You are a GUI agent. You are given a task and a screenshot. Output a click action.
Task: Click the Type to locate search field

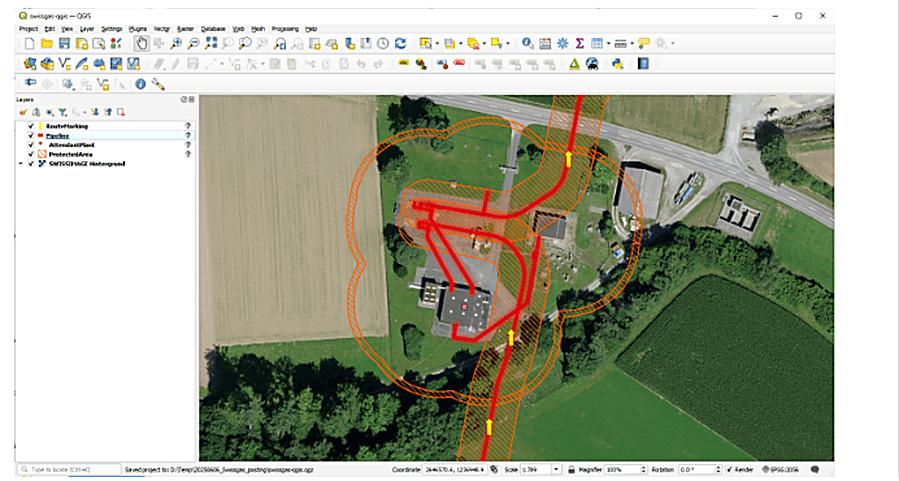click(69, 470)
